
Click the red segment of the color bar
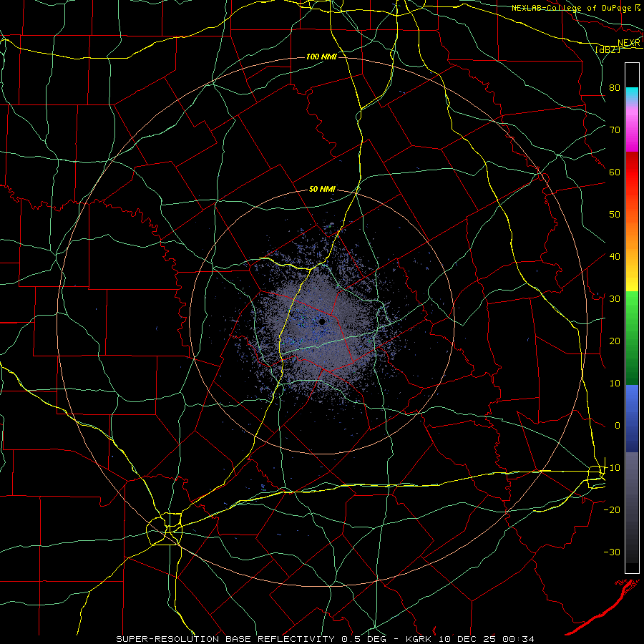(632, 172)
